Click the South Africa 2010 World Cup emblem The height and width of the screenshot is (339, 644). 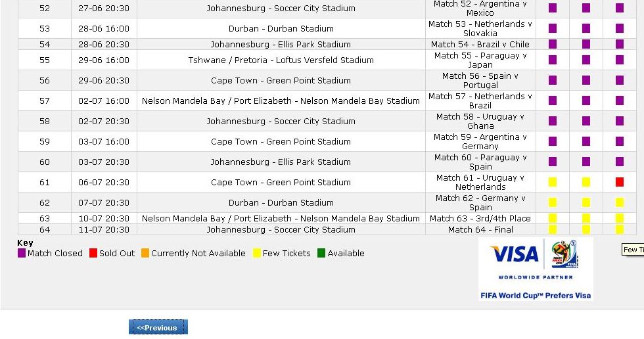[x=565, y=254]
